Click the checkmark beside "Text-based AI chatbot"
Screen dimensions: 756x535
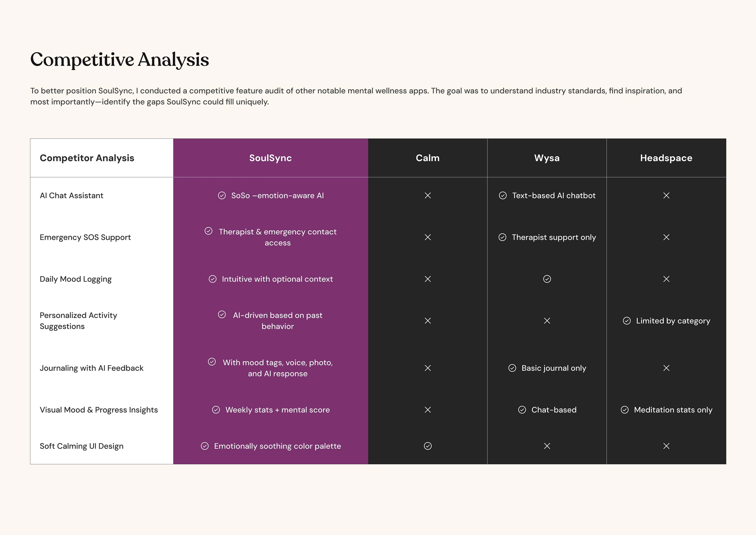click(503, 195)
